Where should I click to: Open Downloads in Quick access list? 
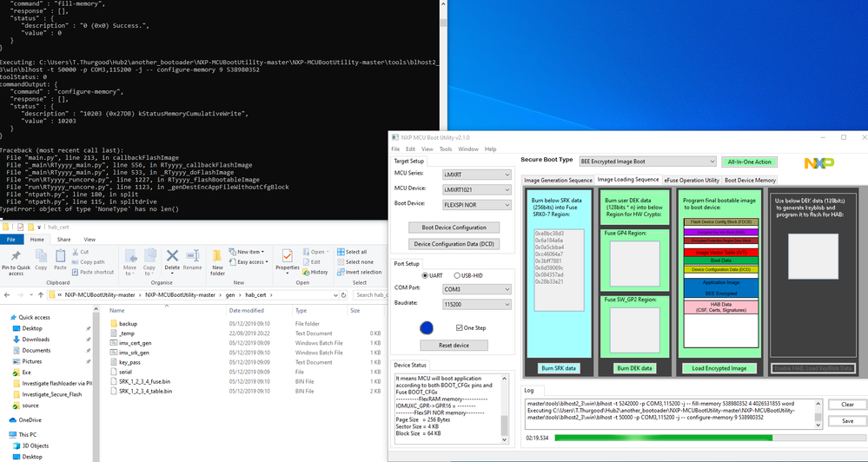[x=36, y=340]
